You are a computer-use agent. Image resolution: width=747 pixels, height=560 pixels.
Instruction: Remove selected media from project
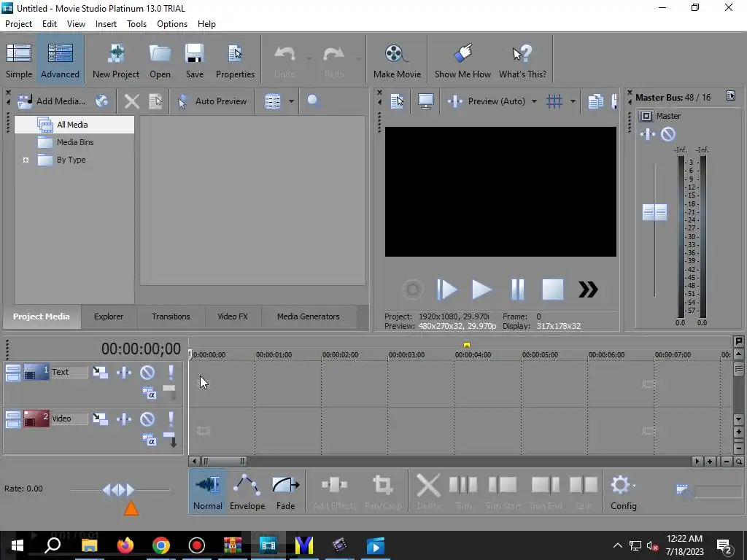[x=132, y=101]
